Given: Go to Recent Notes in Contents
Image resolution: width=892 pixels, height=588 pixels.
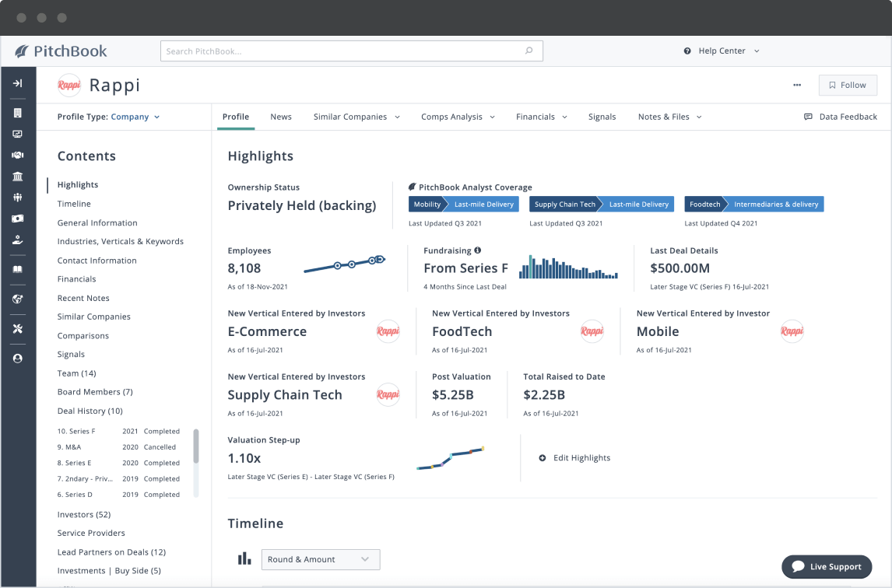Looking at the screenshot, I should coord(83,298).
